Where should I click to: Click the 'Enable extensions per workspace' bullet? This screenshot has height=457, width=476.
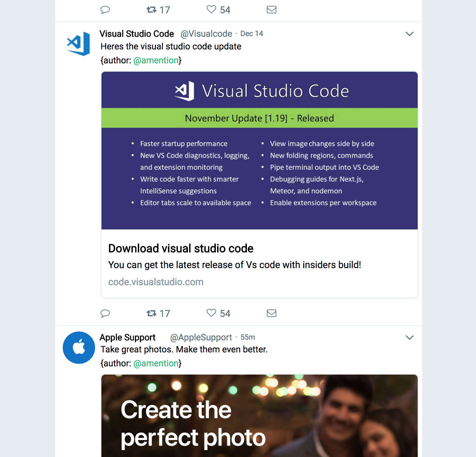(x=323, y=203)
